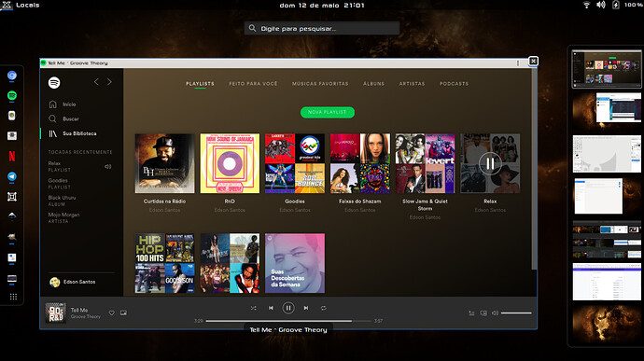Click the Spotify logo in sidebar
Viewport: 644px width, 361px height.
pos(54,82)
